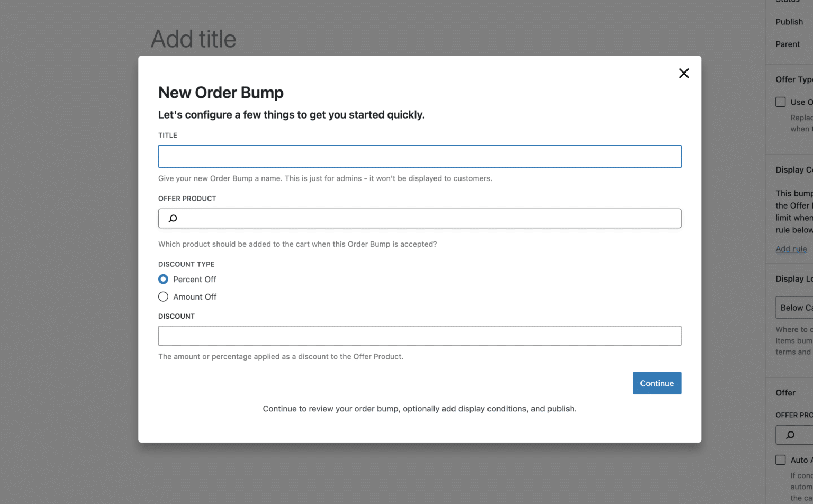Expand the Parent panel in the sidebar
The image size is (813, 504).
(x=788, y=44)
